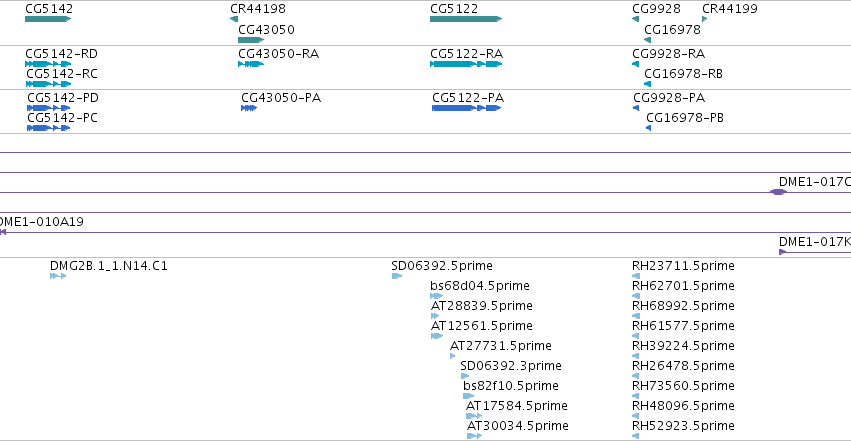This screenshot has height=441, width=851.
Task: Click the CG5142-RD transcript glyph
Action: point(48,64)
